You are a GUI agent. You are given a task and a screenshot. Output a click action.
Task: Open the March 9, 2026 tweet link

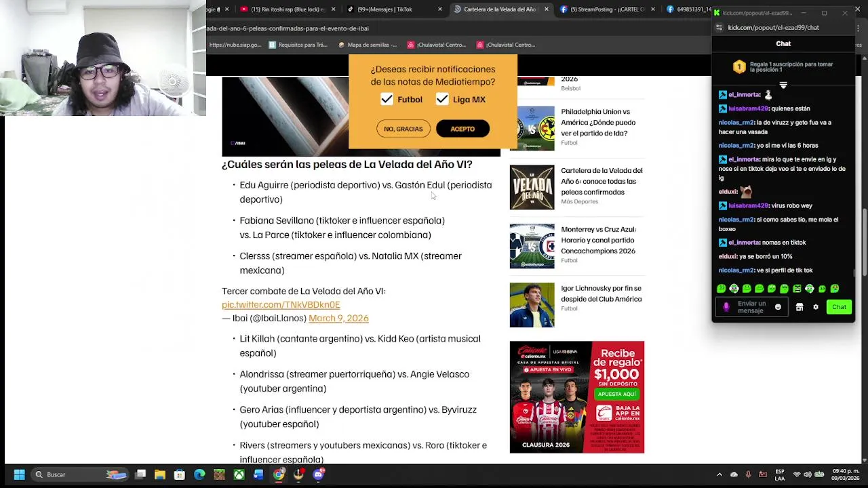coord(338,318)
